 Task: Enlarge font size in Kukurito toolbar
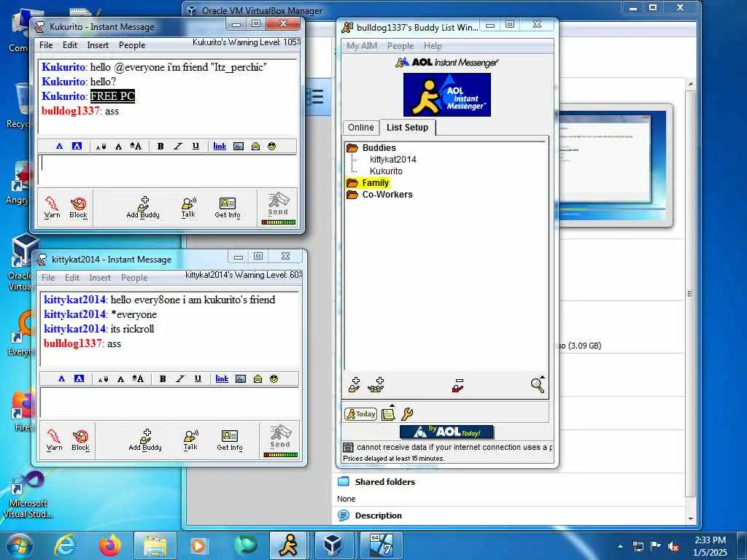click(x=136, y=146)
